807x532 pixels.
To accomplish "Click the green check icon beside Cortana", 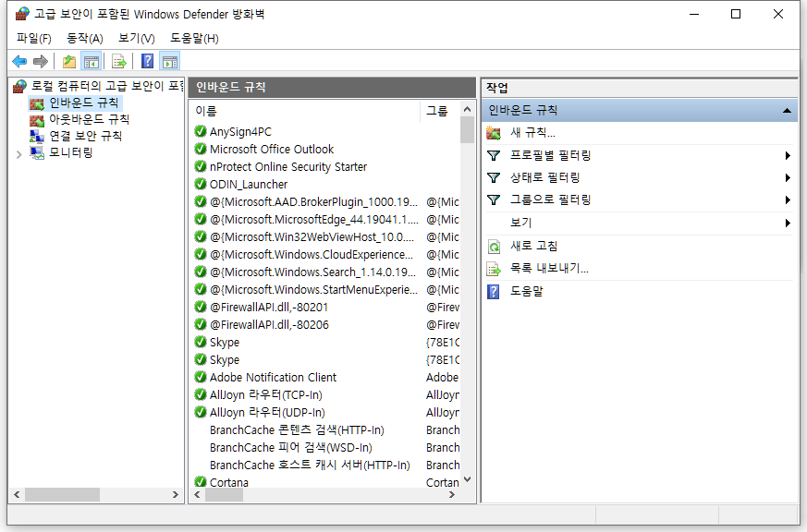I will (201, 482).
